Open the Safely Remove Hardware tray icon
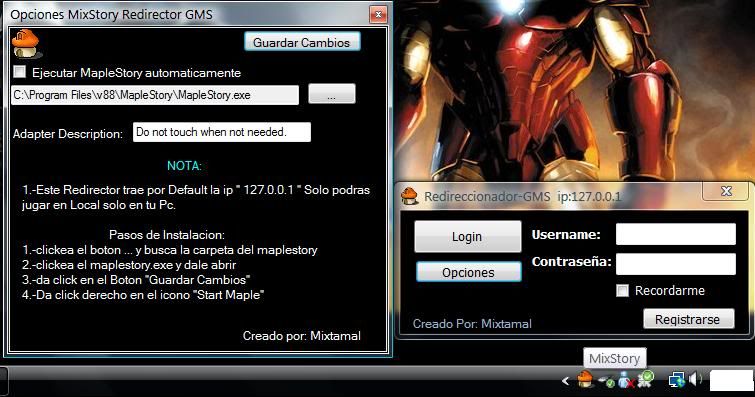 [606, 381]
